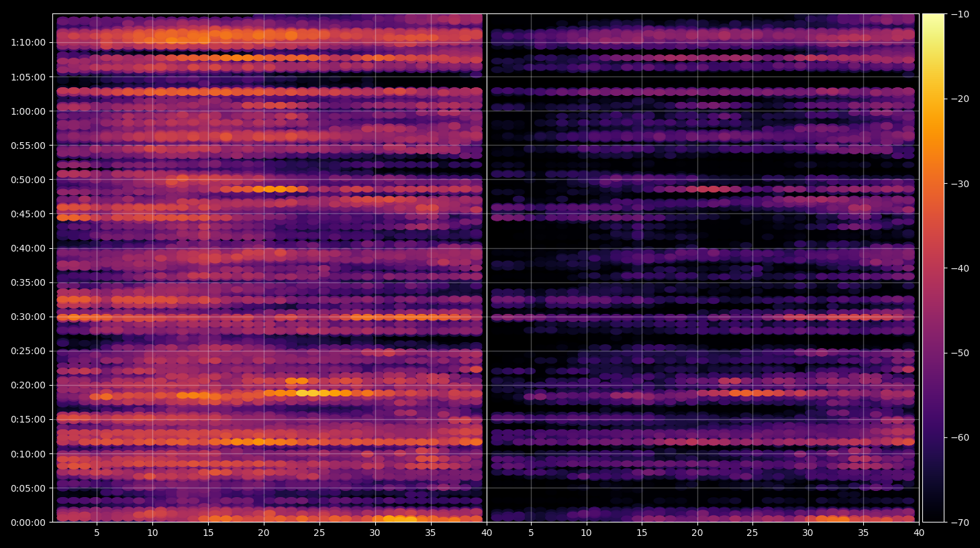The height and width of the screenshot is (548, 980).
Task: Click x-axis label 15 under the left heatmap
Action: 208,533
